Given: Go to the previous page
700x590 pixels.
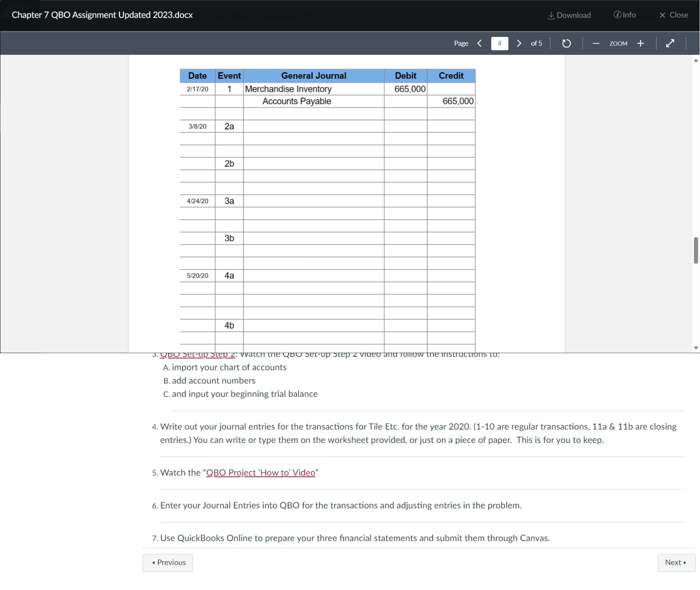Looking at the screenshot, I should (478, 43).
